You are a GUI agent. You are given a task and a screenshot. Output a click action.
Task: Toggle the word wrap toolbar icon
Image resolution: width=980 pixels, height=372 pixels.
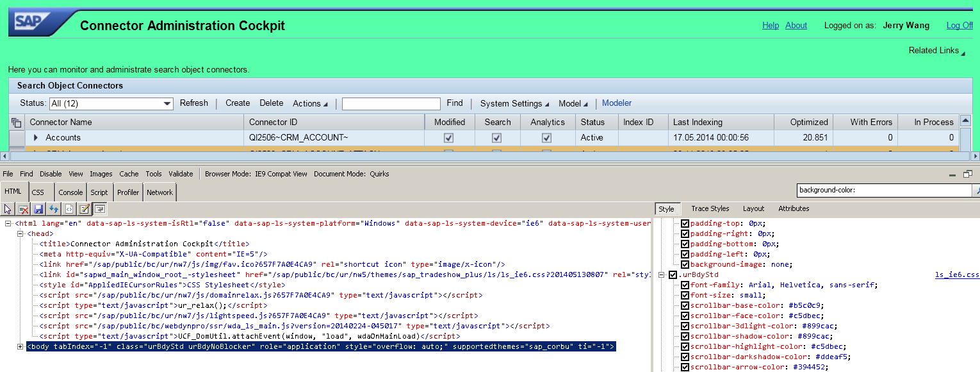pyautogui.click(x=99, y=209)
